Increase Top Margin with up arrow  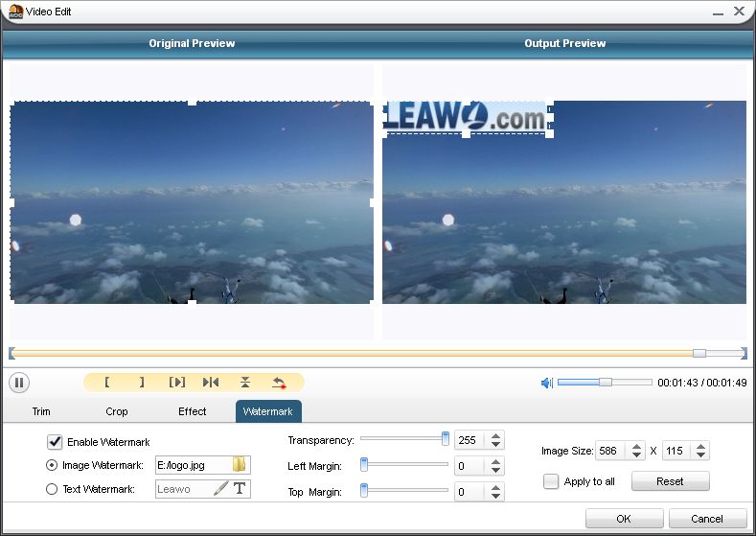(x=495, y=487)
